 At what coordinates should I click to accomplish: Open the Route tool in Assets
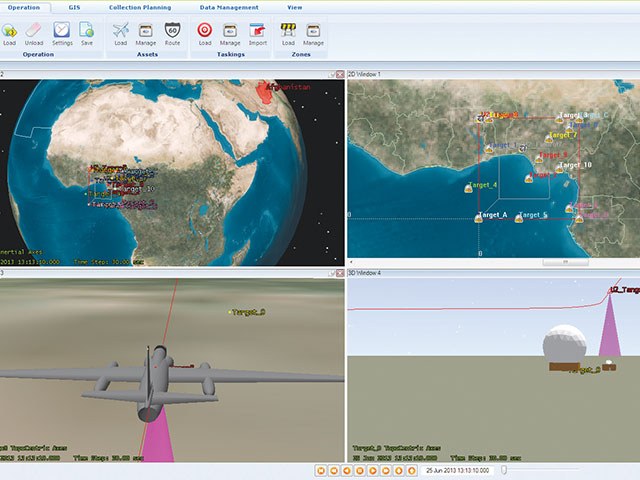(173, 32)
